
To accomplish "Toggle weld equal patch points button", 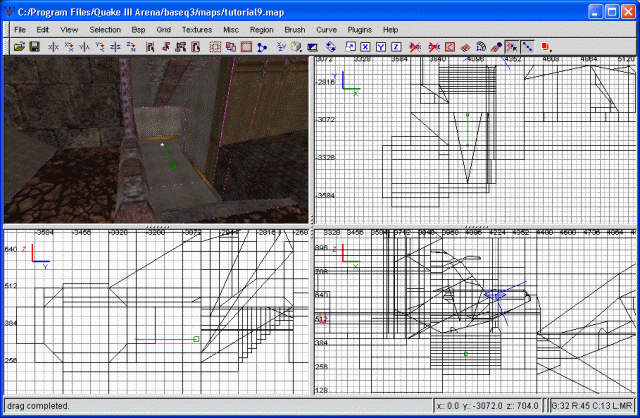I will [512, 47].
